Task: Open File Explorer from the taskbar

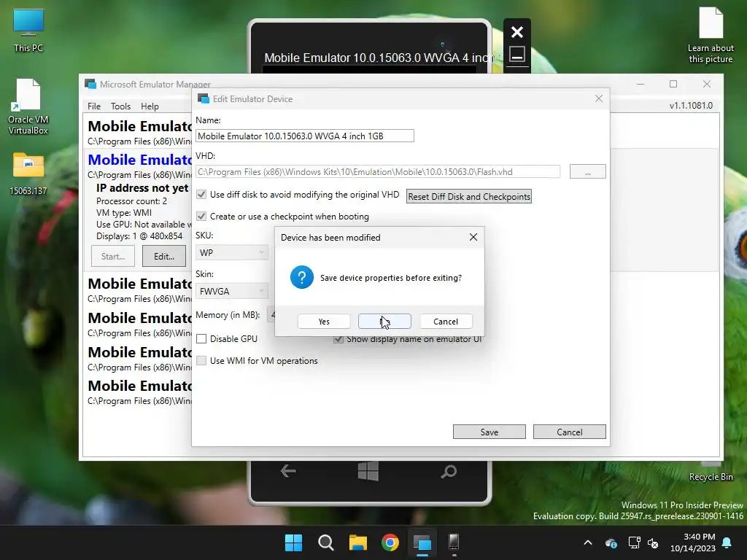Action: pyautogui.click(x=357, y=542)
